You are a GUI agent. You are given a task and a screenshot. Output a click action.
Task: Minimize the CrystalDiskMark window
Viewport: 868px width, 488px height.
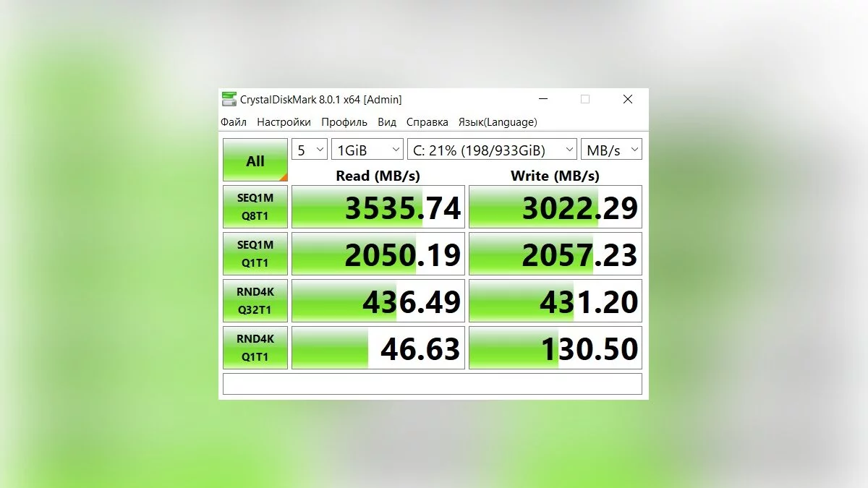(542, 99)
